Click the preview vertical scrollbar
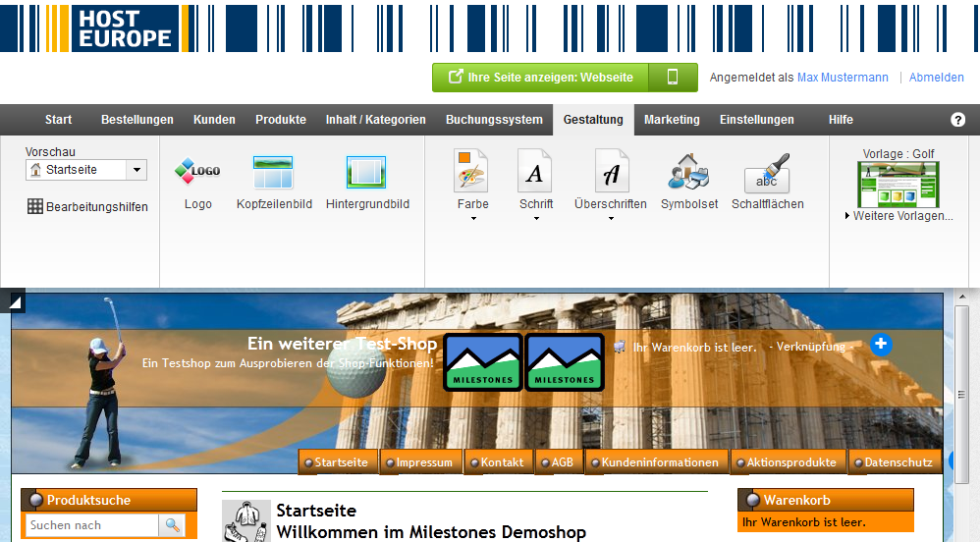Image resolution: width=980 pixels, height=542 pixels. pyautogui.click(x=961, y=395)
